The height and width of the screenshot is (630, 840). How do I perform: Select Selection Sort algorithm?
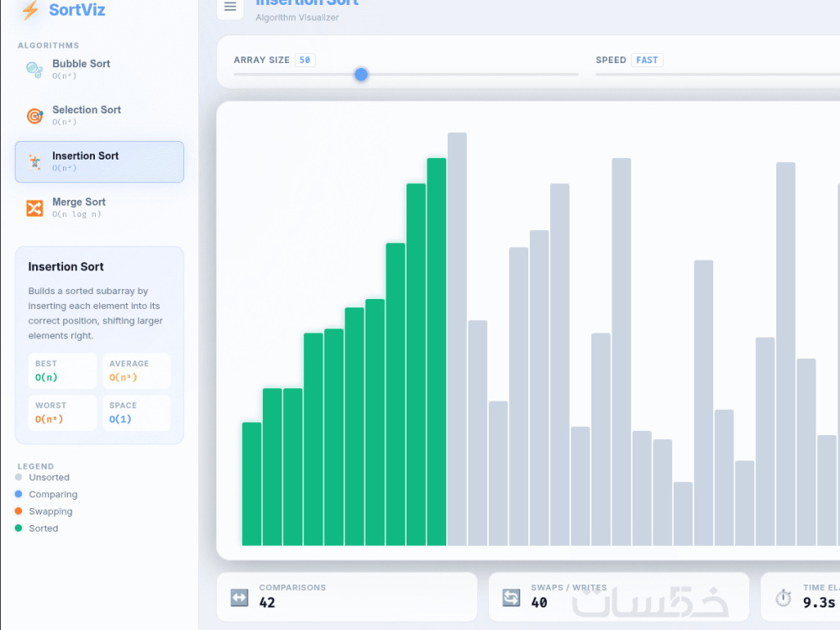tap(100, 116)
